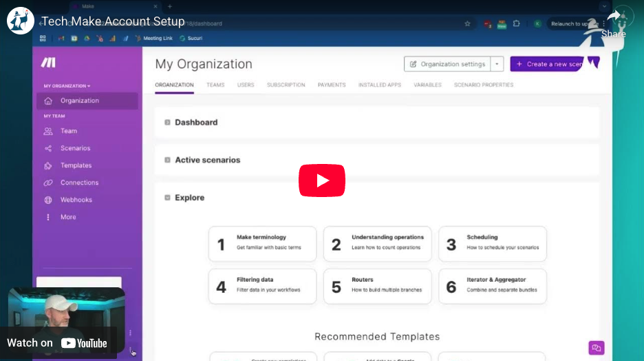This screenshot has height=361, width=644.
Task: Collapse the Active scenarios section
Action: [167, 160]
